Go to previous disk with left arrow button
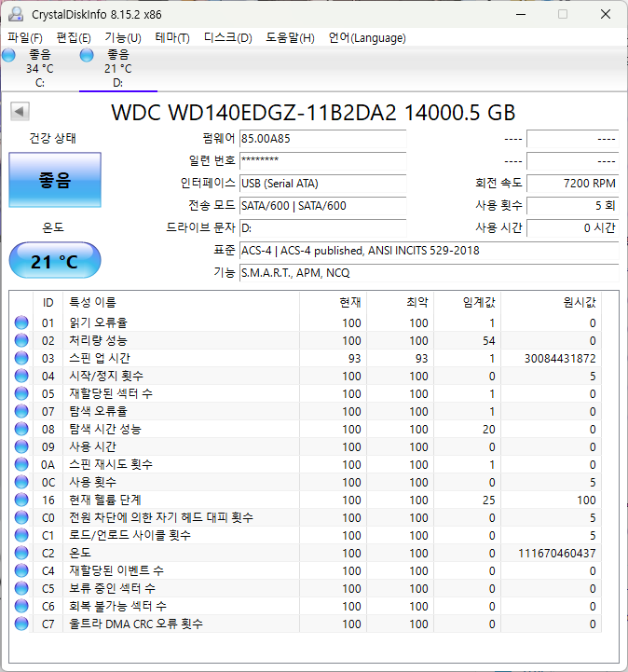This screenshot has height=672, width=628. pos(20,112)
